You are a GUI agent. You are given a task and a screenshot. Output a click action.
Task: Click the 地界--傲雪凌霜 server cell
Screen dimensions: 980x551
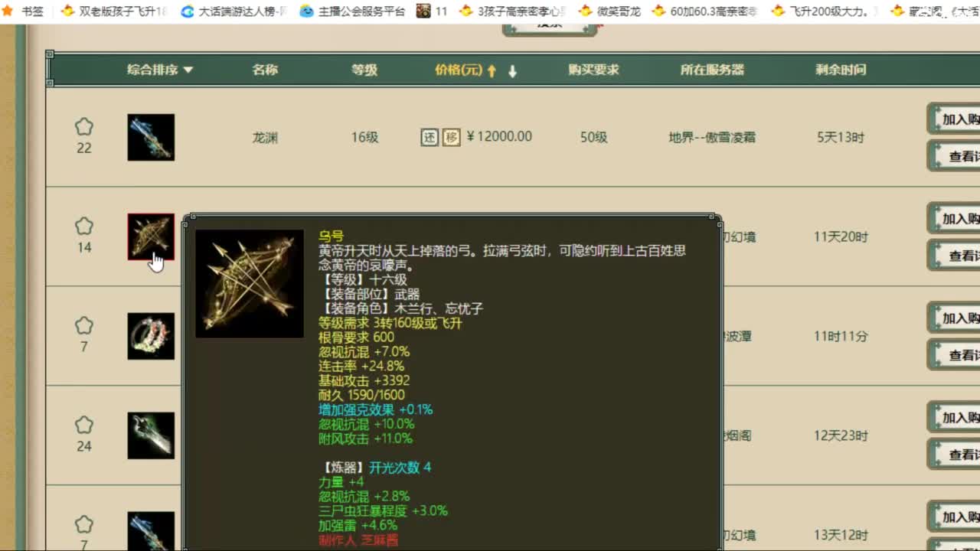coord(712,138)
